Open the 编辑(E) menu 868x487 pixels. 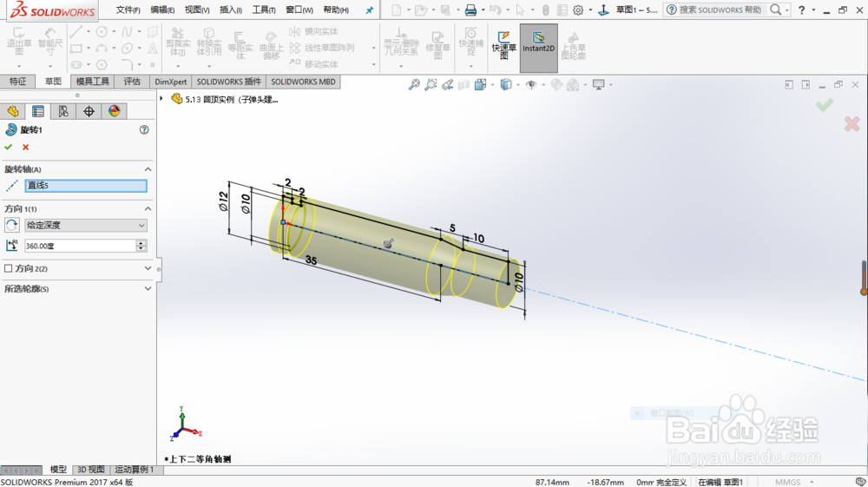click(162, 10)
